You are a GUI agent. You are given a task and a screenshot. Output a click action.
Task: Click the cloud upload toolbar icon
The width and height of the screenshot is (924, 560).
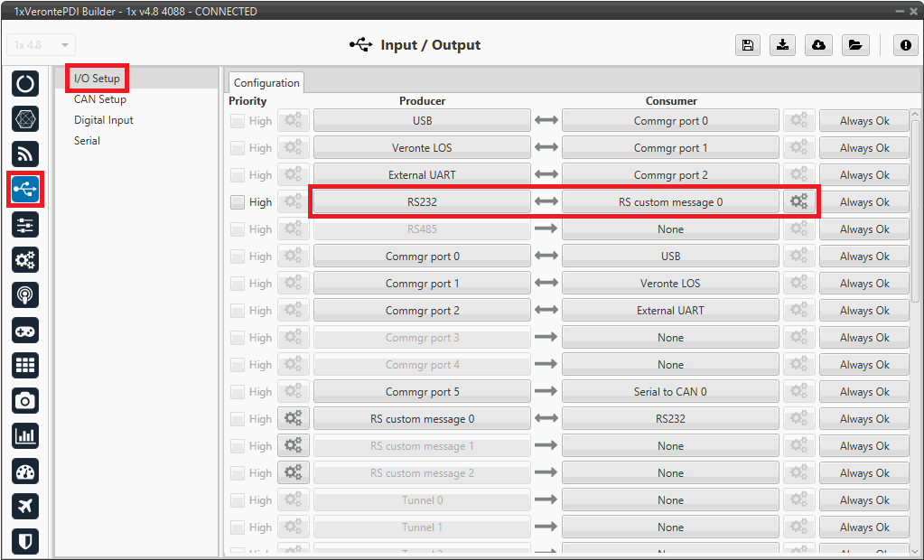coord(818,45)
